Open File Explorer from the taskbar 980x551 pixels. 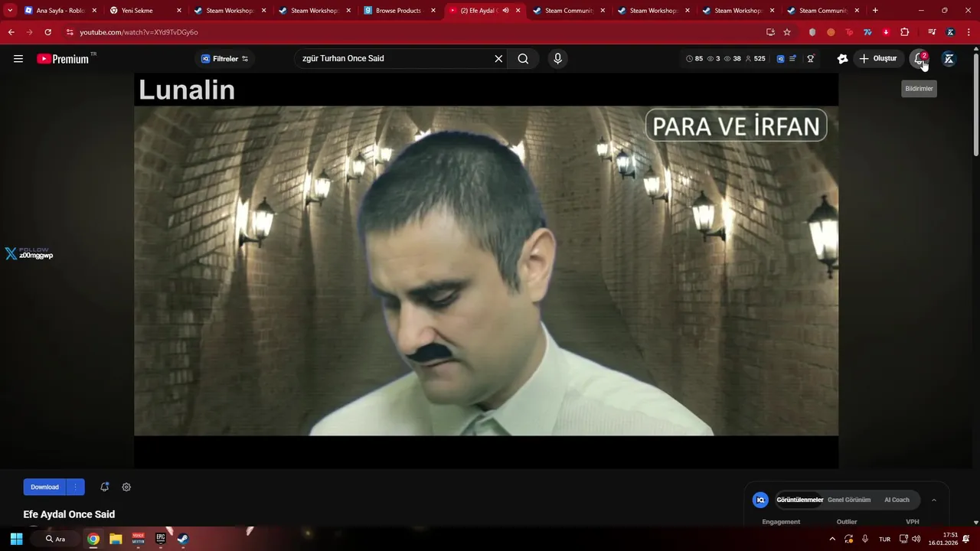click(x=116, y=539)
